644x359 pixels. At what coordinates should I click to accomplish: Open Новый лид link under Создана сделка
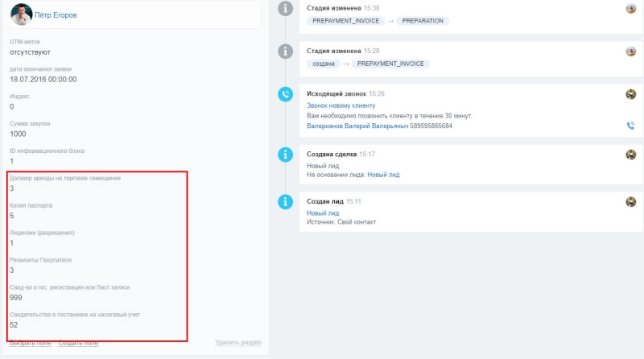pyautogui.click(x=383, y=174)
